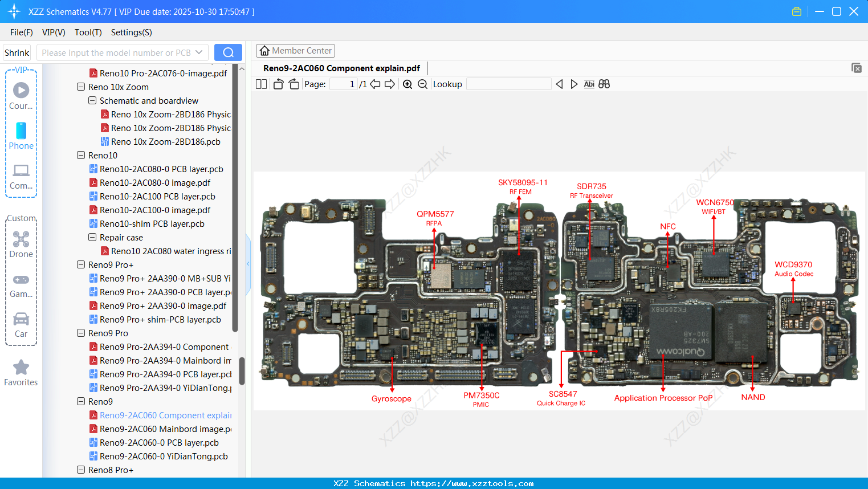Select the Phone category
The image size is (868, 489).
coord(21,136)
